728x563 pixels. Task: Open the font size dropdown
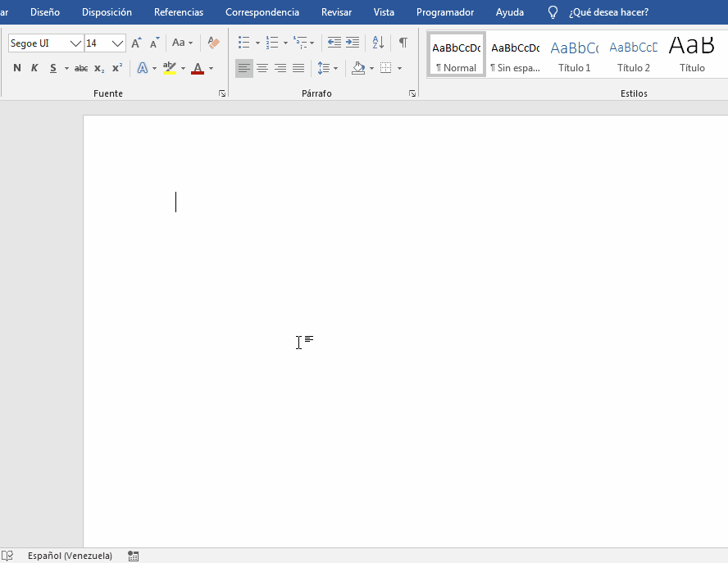[117, 43]
